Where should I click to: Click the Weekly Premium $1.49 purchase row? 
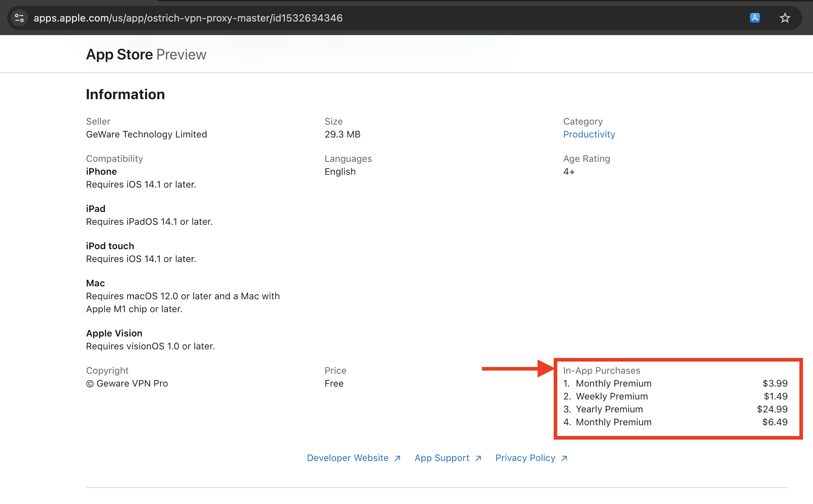pyautogui.click(x=612, y=396)
